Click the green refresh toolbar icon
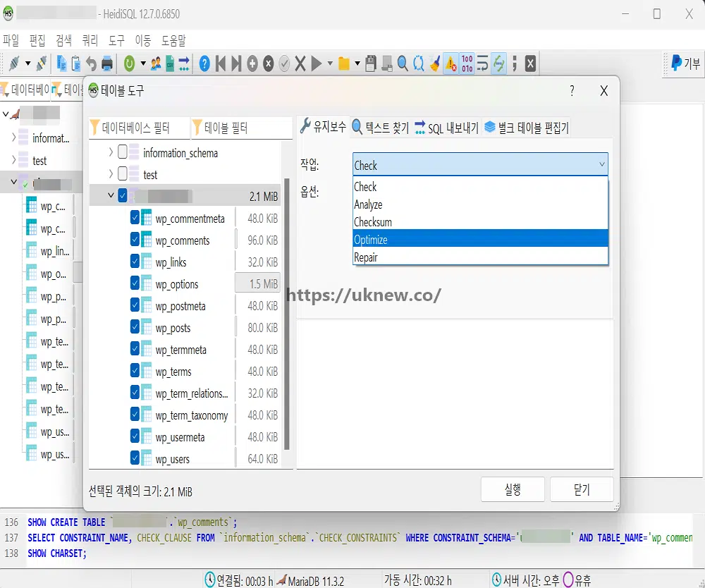 [x=129, y=64]
